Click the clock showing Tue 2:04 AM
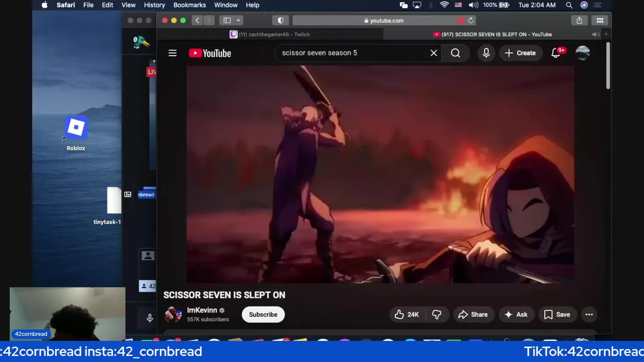This screenshot has width=644, height=362. [x=537, y=5]
